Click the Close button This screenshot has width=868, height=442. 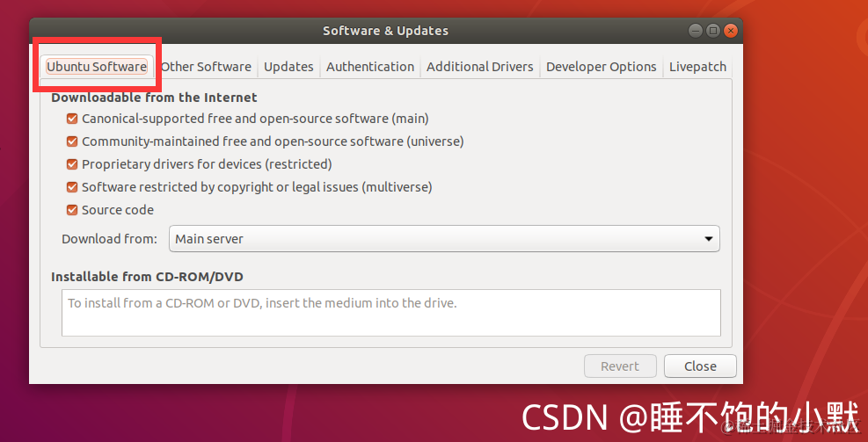point(700,366)
